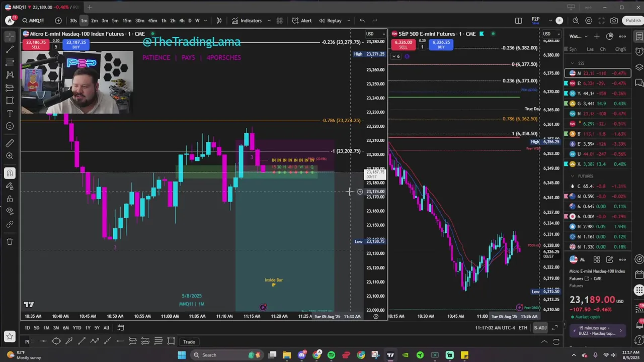Open the go to date calendar icon
This screenshot has height=362, width=644.
tap(121, 328)
